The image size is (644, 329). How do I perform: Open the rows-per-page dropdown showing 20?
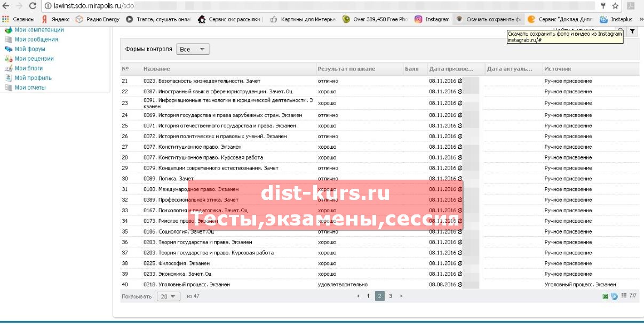point(168,296)
